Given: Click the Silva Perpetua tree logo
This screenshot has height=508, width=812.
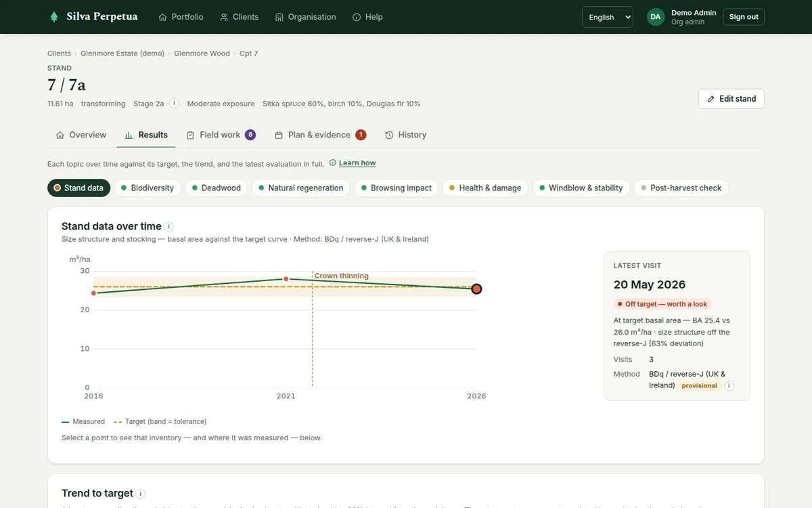Looking at the screenshot, I should coord(54,17).
